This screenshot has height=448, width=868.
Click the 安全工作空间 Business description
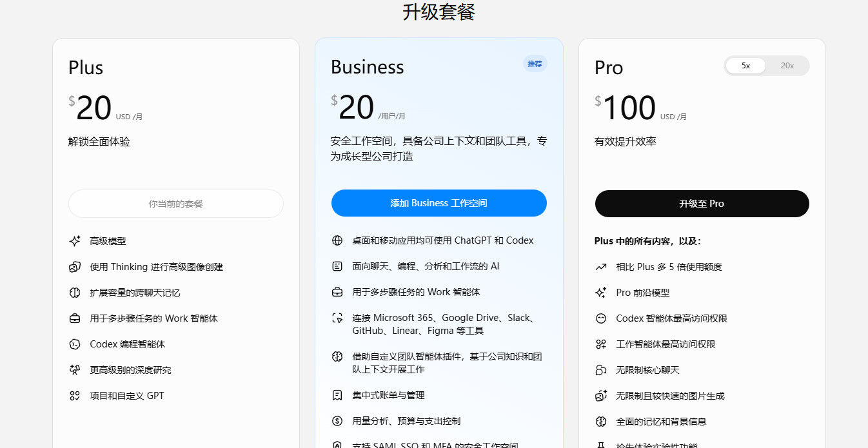coord(439,149)
